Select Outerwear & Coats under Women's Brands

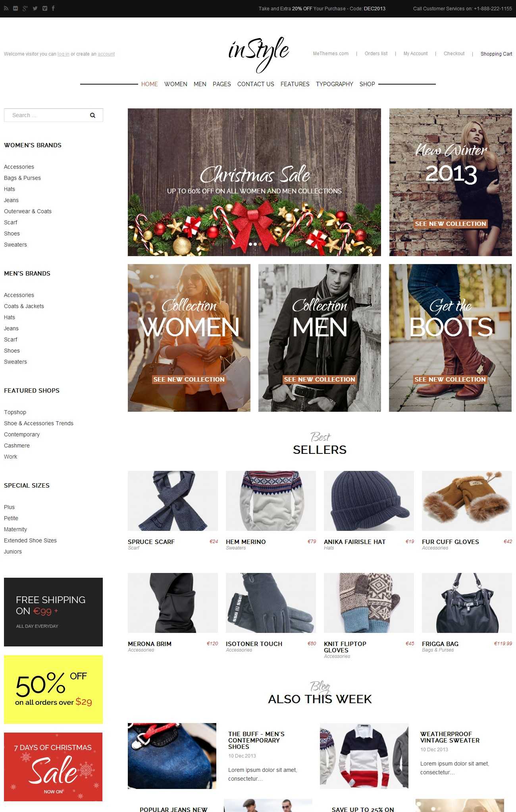pos(28,211)
